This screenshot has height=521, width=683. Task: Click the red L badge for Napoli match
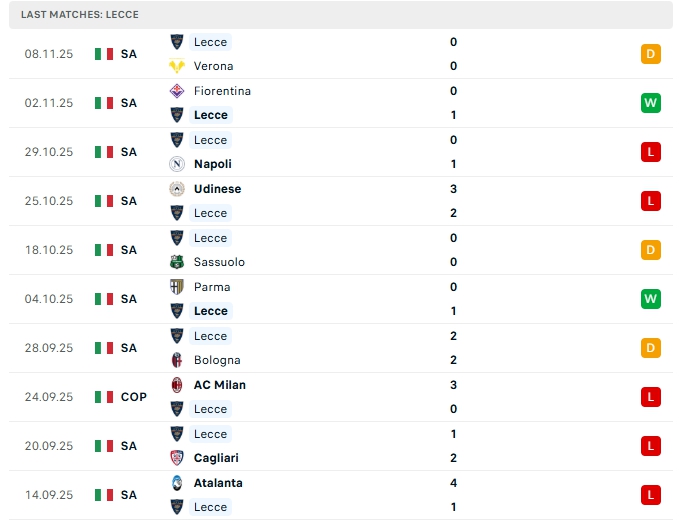point(651,152)
